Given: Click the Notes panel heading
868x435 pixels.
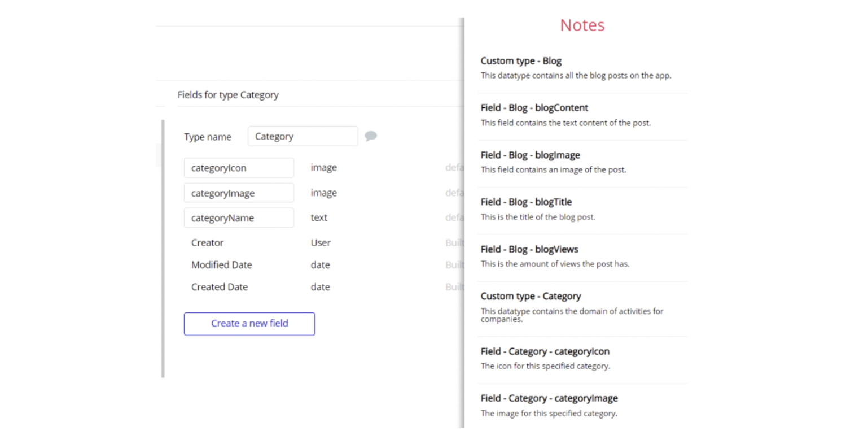Looking at the screenshot, I should [x=582, y=25].
